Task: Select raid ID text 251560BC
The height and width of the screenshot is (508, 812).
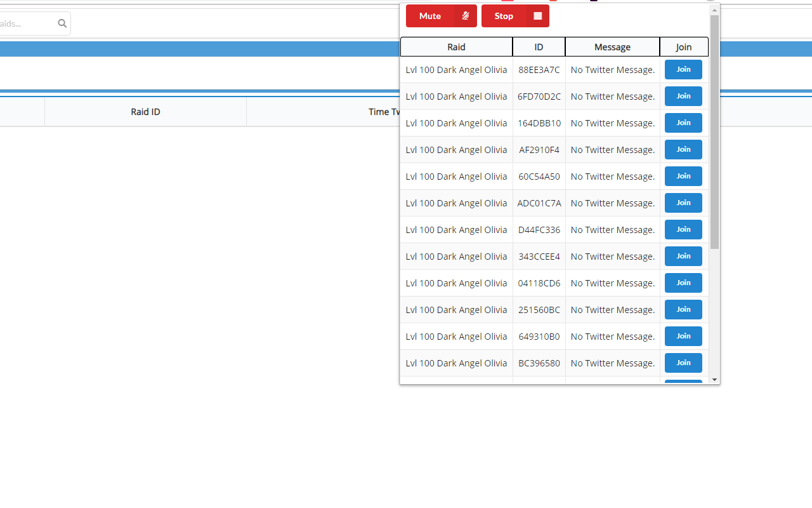Action: coord(539,310)
